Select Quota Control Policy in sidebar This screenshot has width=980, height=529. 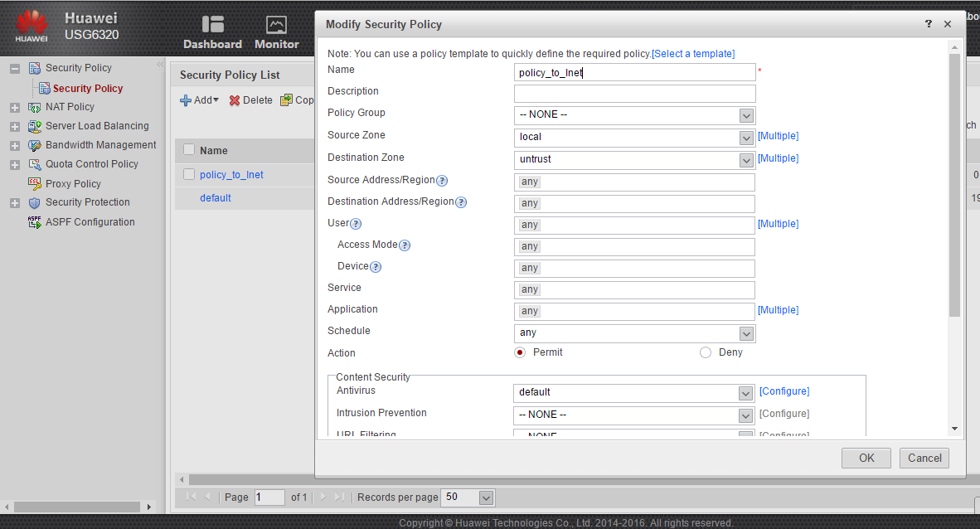(91, 164)
